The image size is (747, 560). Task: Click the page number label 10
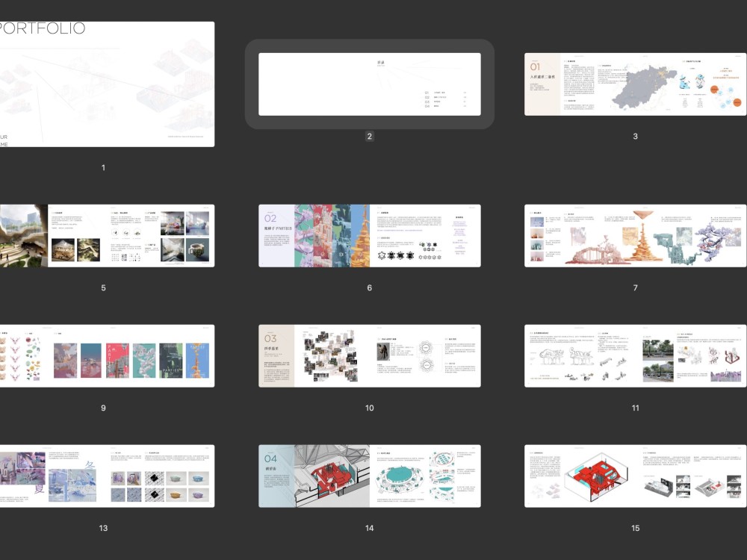(x=369, y=408)
